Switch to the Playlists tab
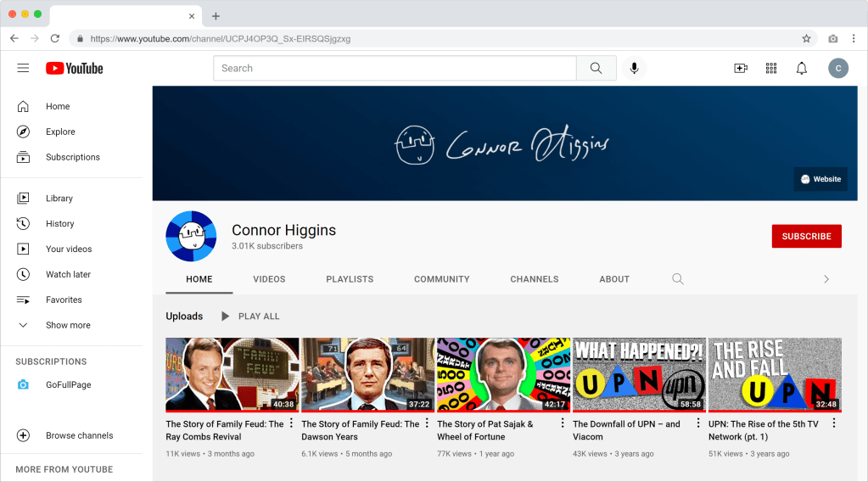Viewport: 868px width, 482px height. pyautogui.click(x=350, y=279)
